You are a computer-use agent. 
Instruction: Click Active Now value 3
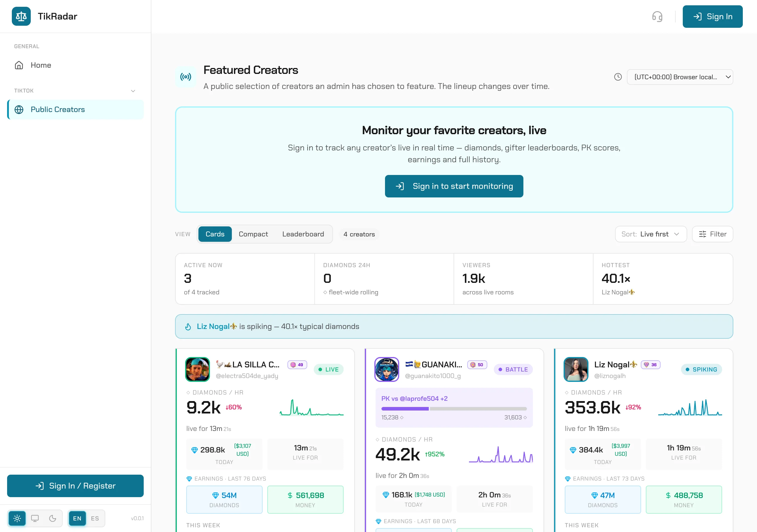tap(187, 278)
